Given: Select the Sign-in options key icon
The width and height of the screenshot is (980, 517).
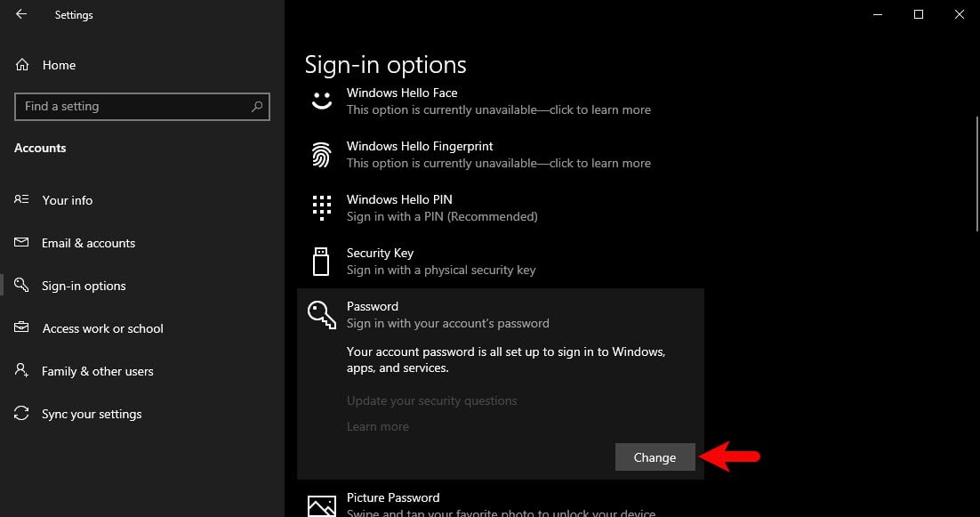Looking at the screenshot, I should click(21, 285).
